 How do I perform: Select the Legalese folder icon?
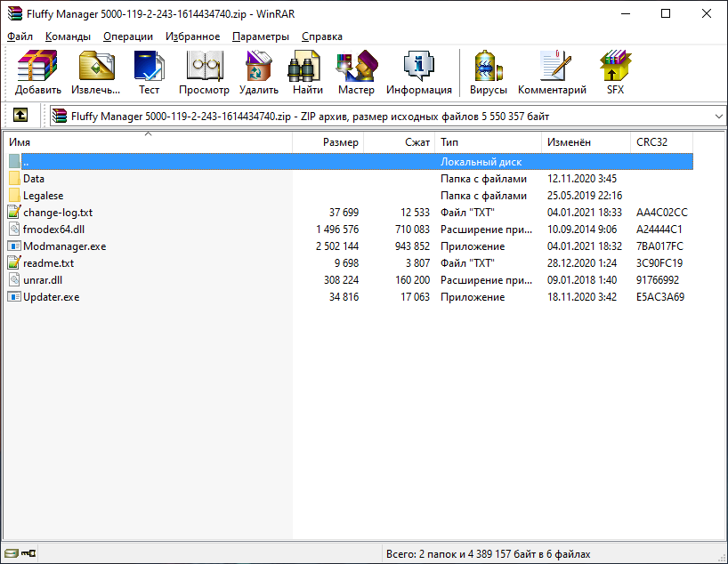tap(14, 196)
